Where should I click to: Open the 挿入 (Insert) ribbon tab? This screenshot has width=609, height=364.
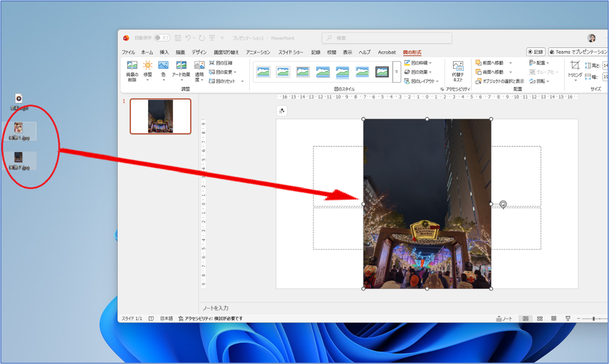pos(164,52)
